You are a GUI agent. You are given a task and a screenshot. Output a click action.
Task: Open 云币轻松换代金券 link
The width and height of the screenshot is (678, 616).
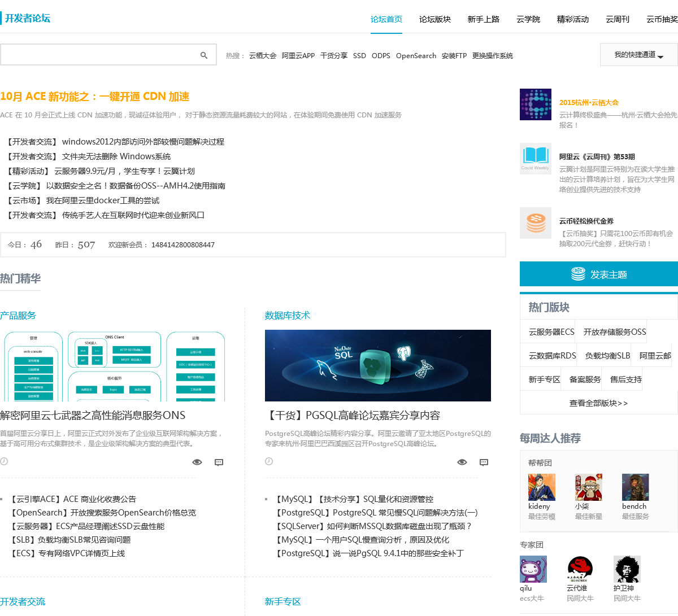click(586, 221)
